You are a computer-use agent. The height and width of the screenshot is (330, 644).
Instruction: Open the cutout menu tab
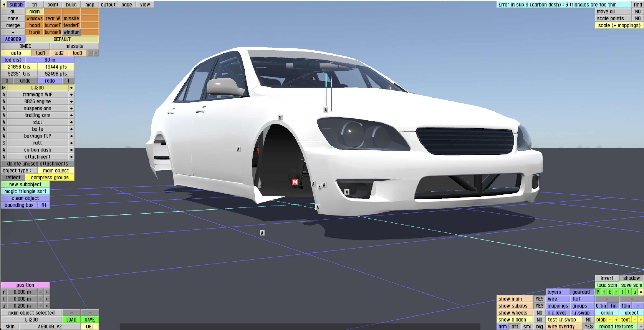(108, 4)
